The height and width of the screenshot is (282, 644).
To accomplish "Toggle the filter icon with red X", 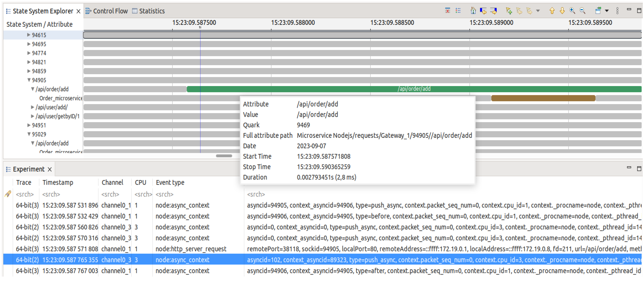I will pyautogui.click(x=447, y=11).
